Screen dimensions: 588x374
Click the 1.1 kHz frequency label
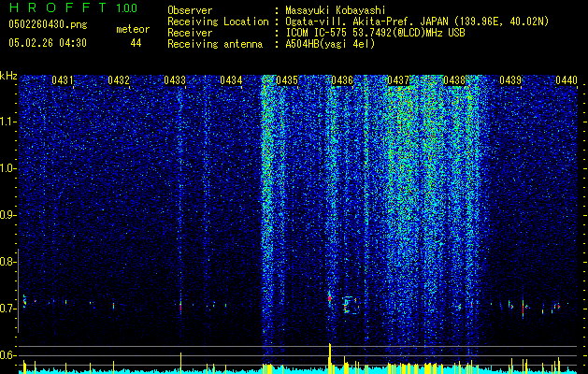point(7,122)
